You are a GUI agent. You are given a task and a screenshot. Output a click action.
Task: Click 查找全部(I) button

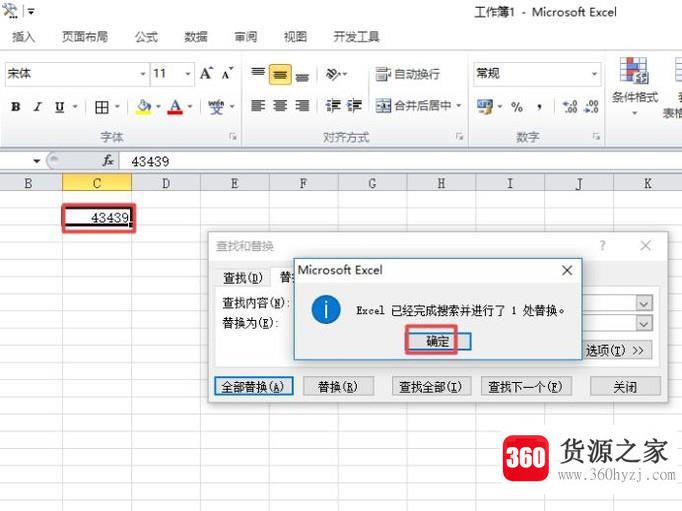[x=431, y=386]
